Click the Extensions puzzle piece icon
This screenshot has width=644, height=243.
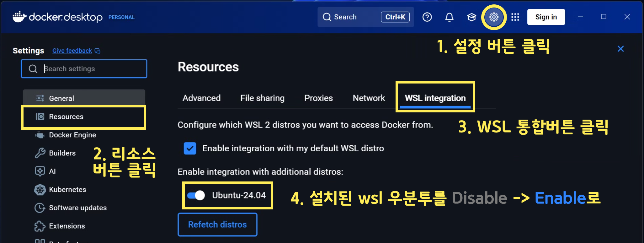point(40,226)
